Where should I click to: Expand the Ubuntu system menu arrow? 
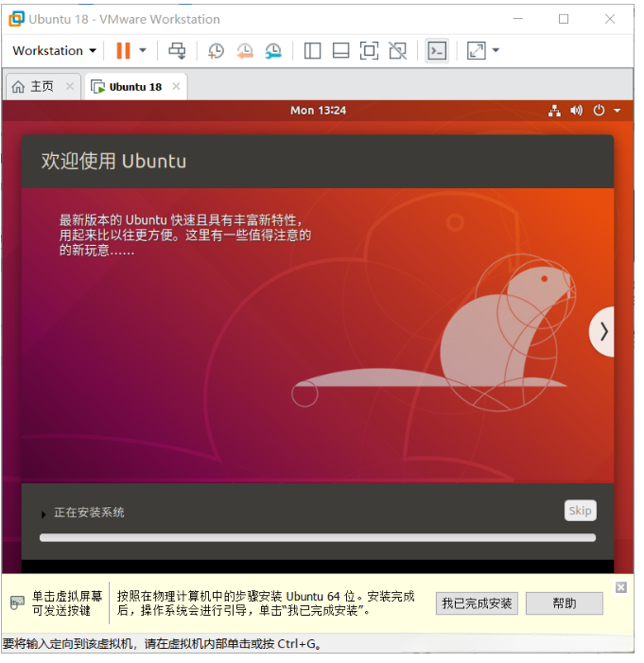pos(617,111)
